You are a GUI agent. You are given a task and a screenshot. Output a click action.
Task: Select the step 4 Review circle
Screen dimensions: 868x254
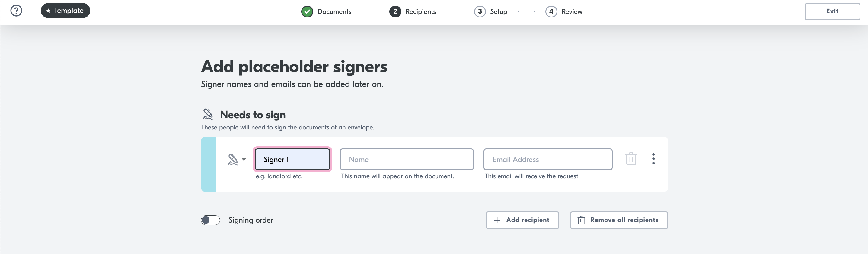click(551, 11)
